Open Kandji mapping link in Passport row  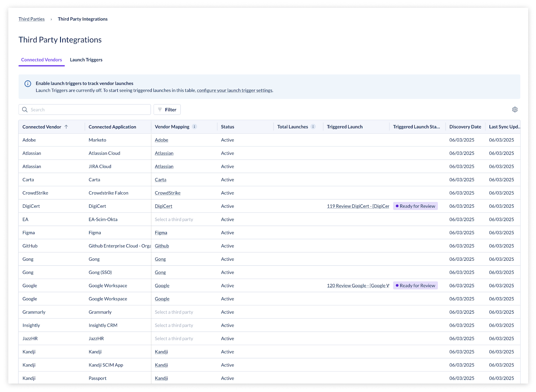[161, 378]
